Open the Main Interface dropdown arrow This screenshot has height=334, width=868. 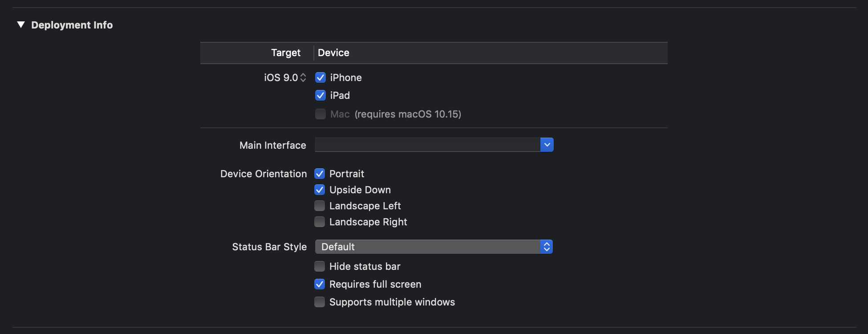(x=547, y=145)
